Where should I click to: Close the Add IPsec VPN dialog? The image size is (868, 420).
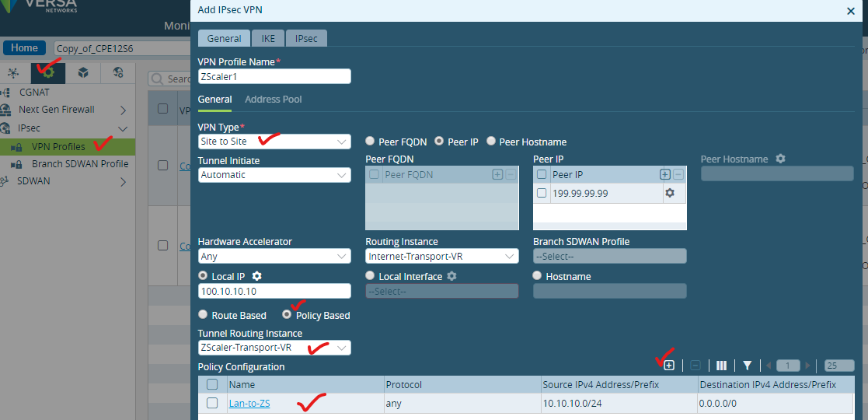pyautogui.click(x=850, y=11)
